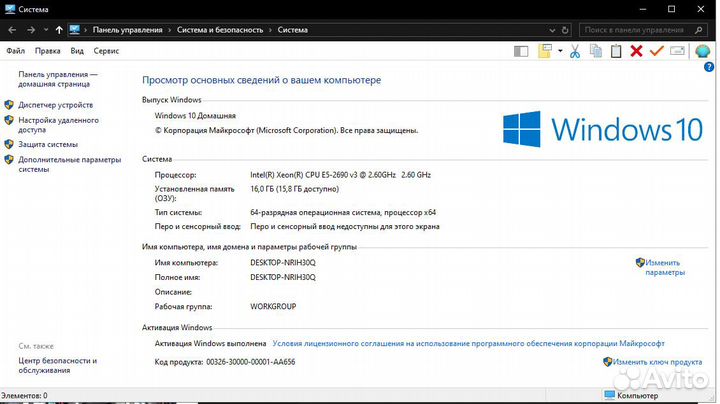
Task: Click the shell globe icon in toolbar
Action: (x=703, y=51)
